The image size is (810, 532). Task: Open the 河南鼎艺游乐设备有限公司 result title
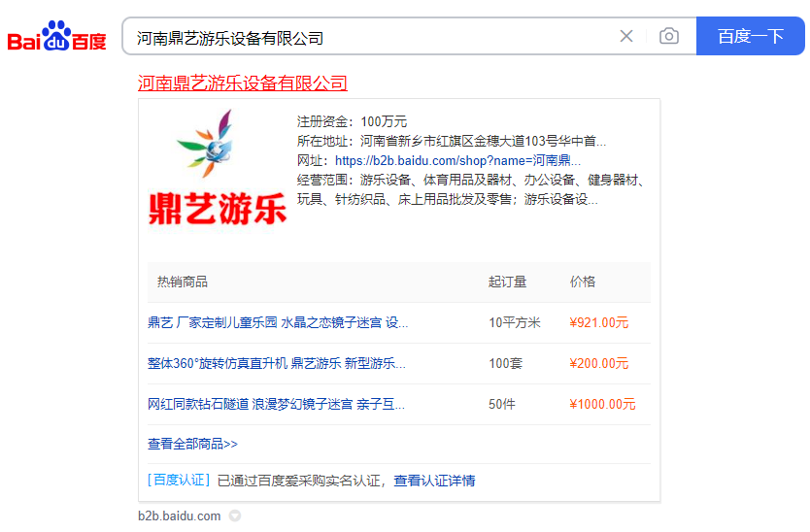coord(242,83)
